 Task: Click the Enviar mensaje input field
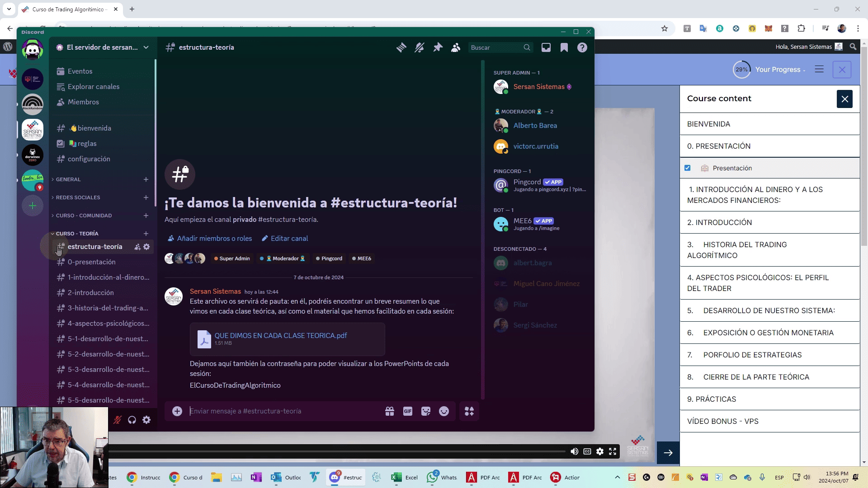tap(283, 411)
